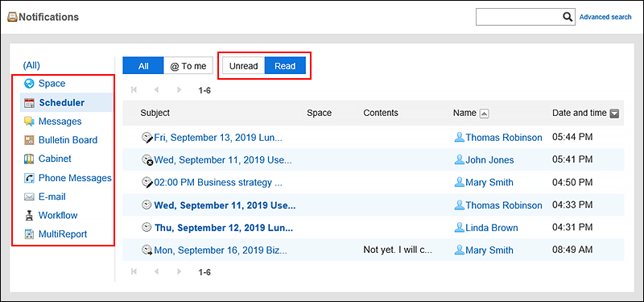This screenshot has height=302, width=644.
Task: Click user icon in the 05:44 PM row
Action: tap(459, 137)
